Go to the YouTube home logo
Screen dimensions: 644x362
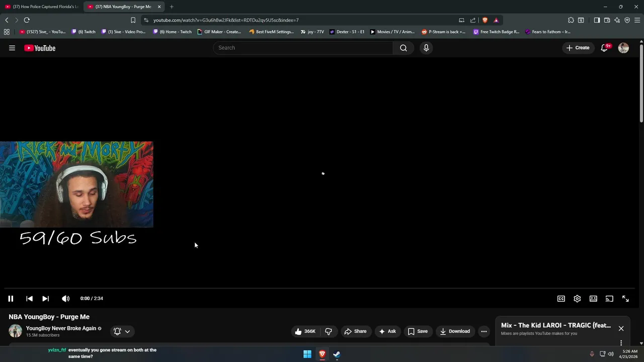click(x=40, y=48)
